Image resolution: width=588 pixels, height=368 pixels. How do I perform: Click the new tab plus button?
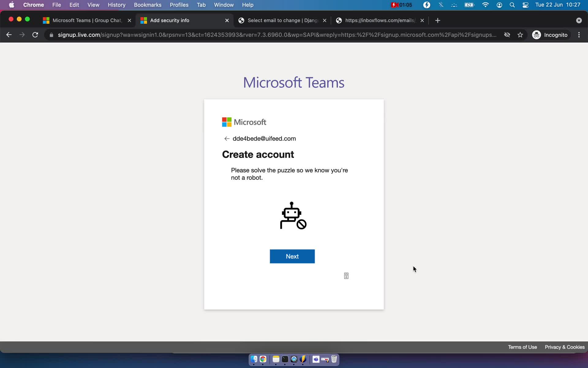tap(438, 20)
